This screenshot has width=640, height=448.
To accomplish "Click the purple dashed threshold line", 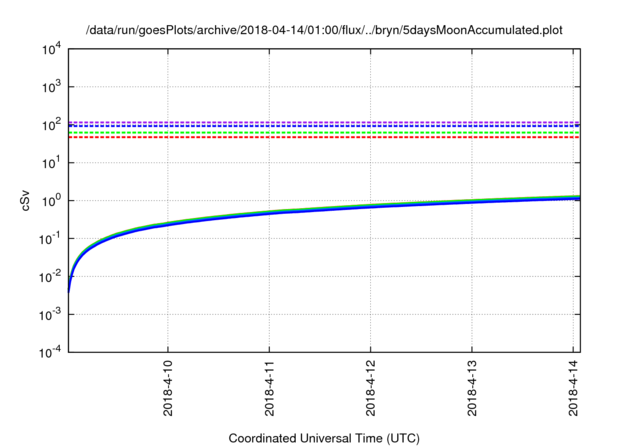I will coord(324,122).
